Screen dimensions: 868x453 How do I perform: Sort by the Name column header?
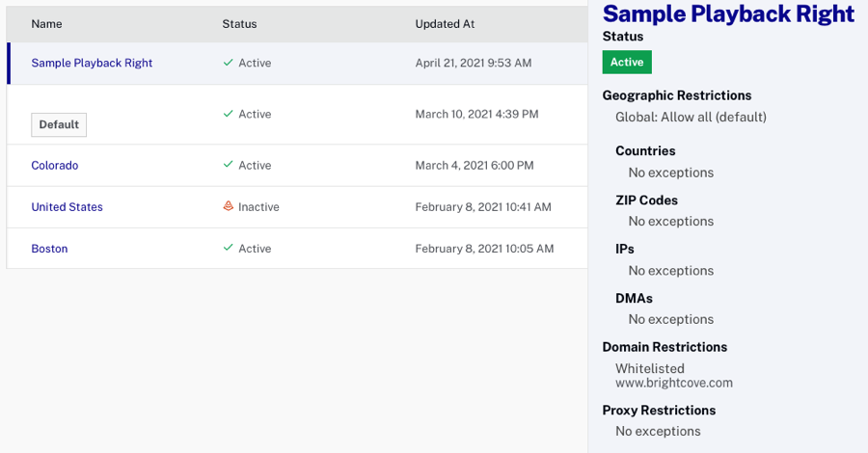(x=46, y=23)
